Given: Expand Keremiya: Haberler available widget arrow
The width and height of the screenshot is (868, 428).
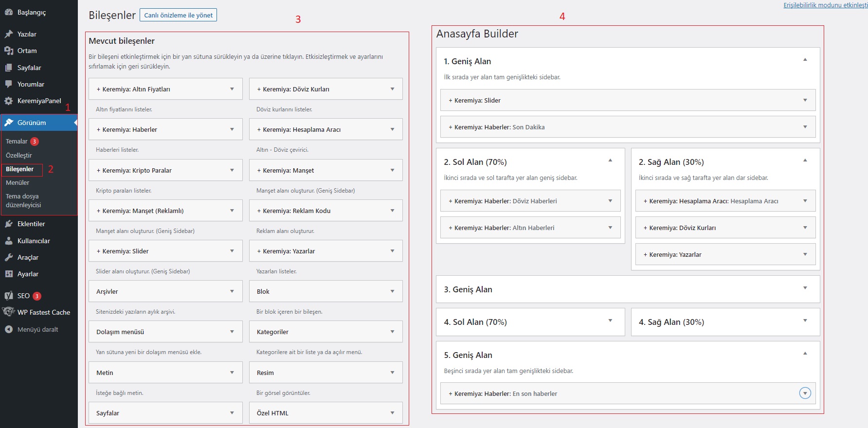Looking at the screenshot, I should click(x=232, y=129).
